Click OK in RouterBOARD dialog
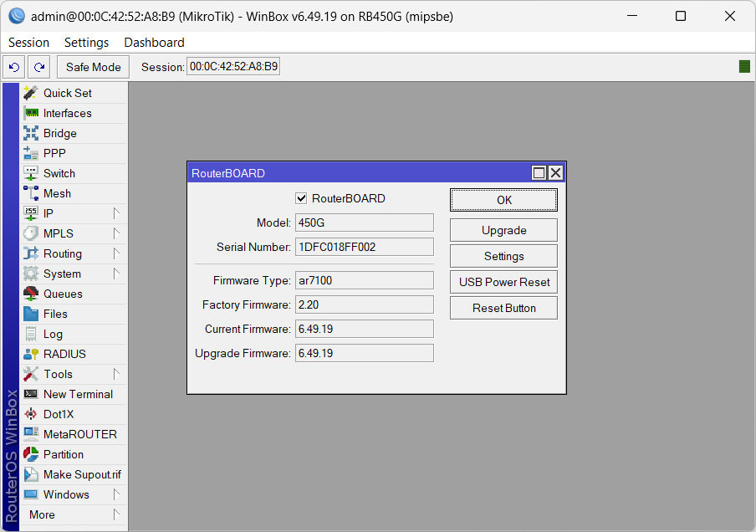This screenshot has height=532, width=756. [x=503, y=200]
